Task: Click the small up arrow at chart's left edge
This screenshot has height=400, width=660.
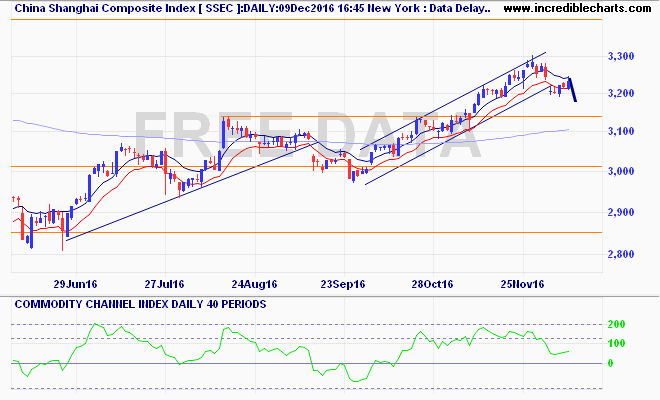Action: coord(15,199)
